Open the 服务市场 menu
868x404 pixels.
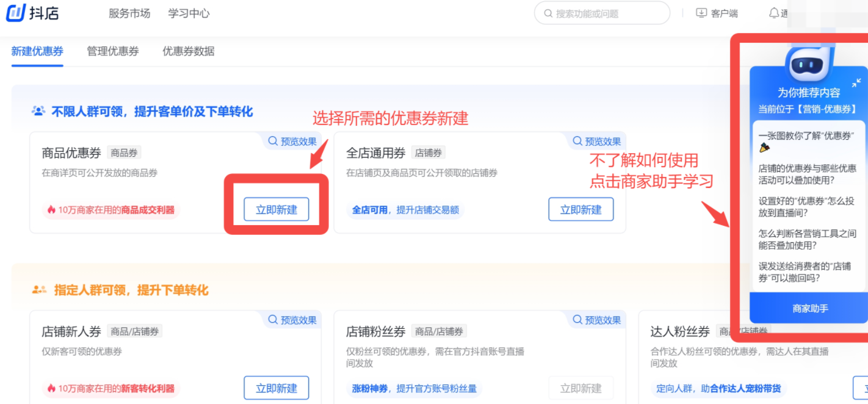pyautogui.click(x=129, y=13)
